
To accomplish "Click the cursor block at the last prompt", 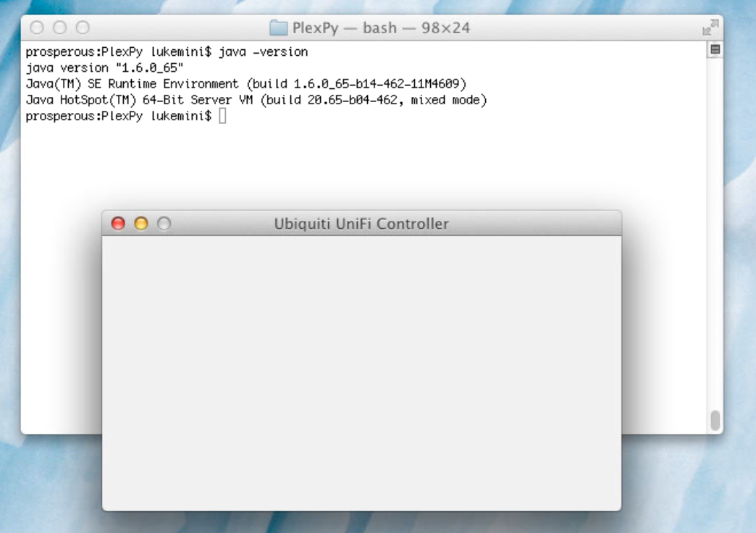I will [222, 116].
